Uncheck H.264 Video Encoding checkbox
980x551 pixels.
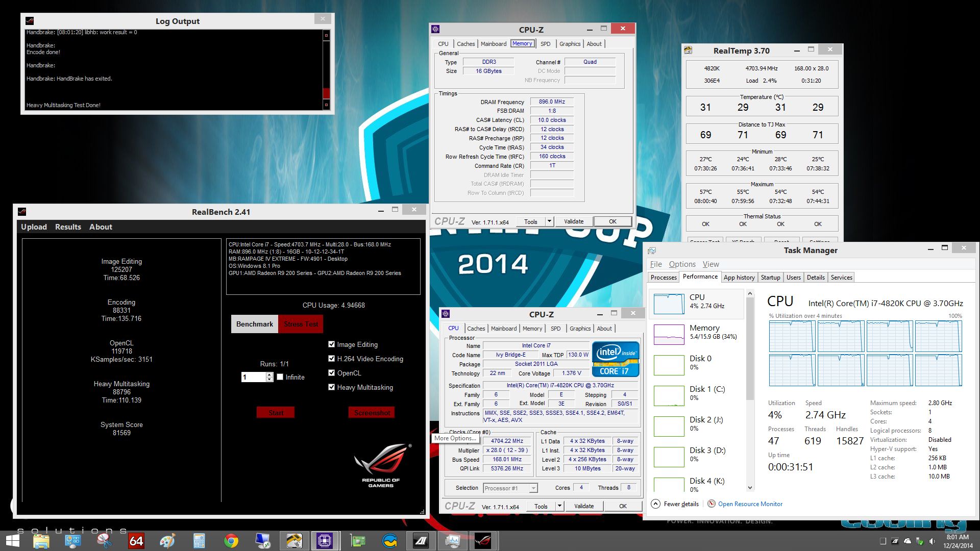[331, 359]
